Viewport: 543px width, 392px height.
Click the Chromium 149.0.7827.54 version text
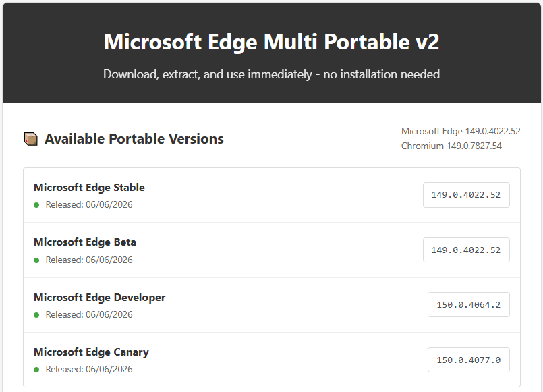pos(451,146)
